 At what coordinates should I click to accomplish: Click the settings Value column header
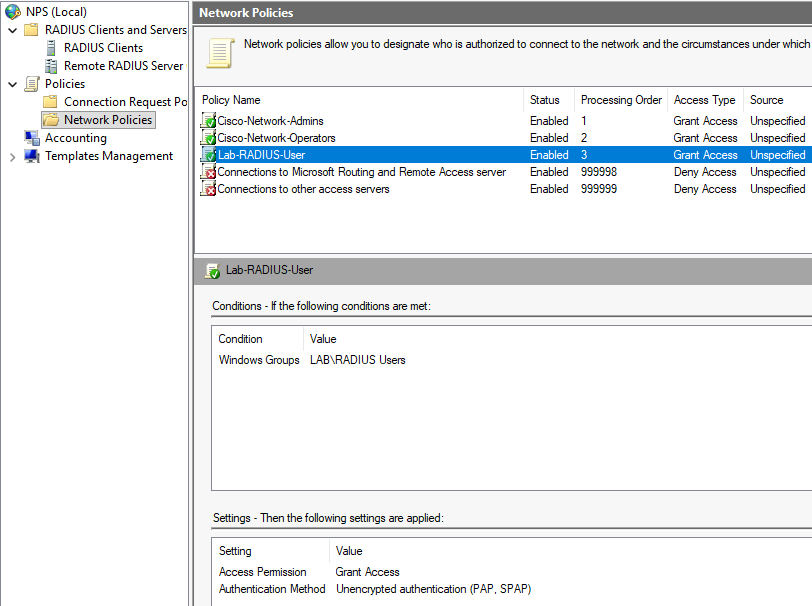click(x=349, y=551)
